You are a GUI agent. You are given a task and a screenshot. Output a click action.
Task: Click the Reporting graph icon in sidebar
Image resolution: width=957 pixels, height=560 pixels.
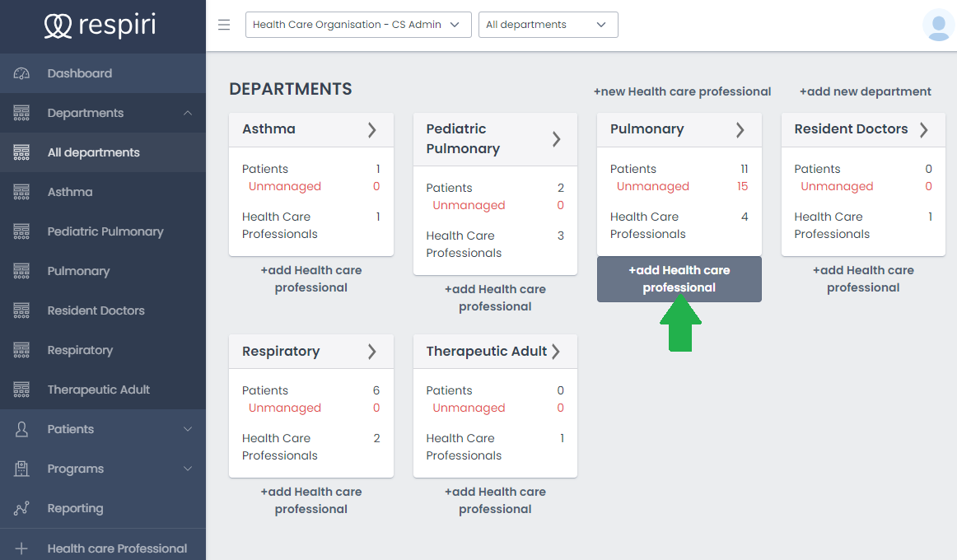click(x=22, y=508)
